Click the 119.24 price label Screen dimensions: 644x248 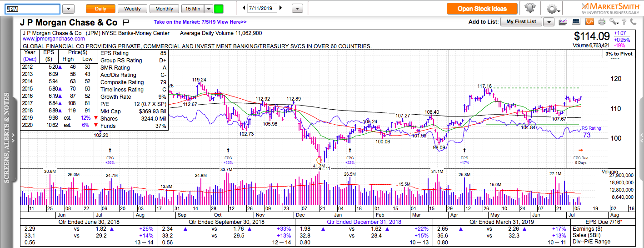click(x=199, y=79)
